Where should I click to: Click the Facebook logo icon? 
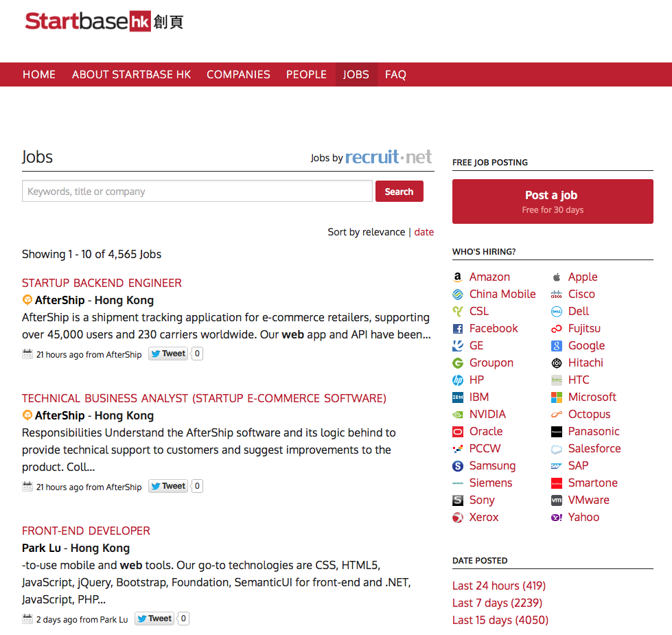[458, 329]
